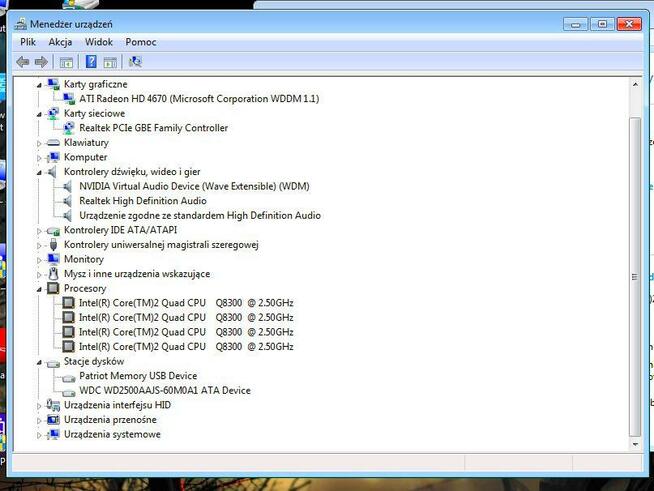This screenshot has width=654, height=491.
Task: Click the USB plug icon of Kontrolery uniwersalnej
Action: pyautogui.click(x=53, y=244)
